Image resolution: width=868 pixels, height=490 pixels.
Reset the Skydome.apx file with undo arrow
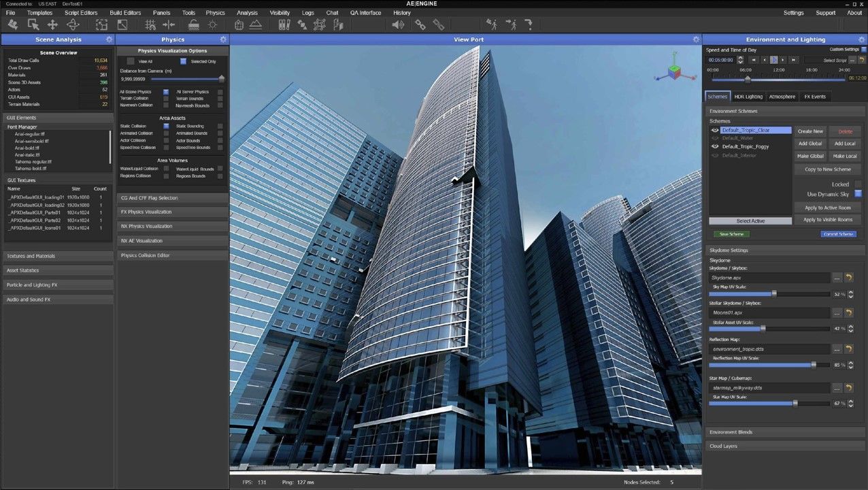848,278
